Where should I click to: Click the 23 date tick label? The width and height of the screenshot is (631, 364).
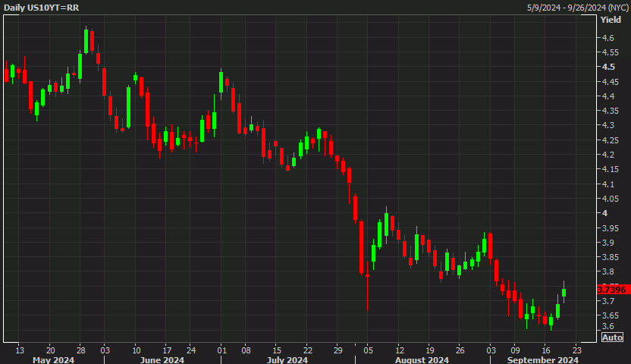[576, 350]
